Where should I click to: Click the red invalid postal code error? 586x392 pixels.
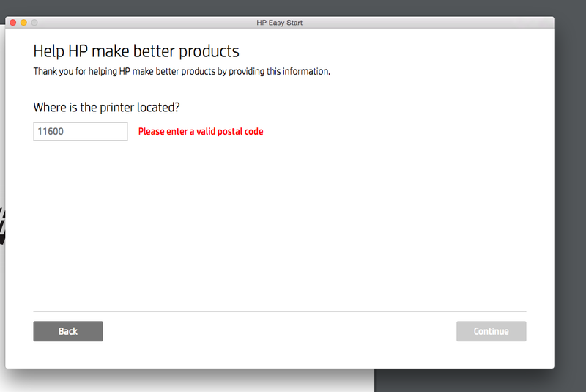tap(201, 132)
